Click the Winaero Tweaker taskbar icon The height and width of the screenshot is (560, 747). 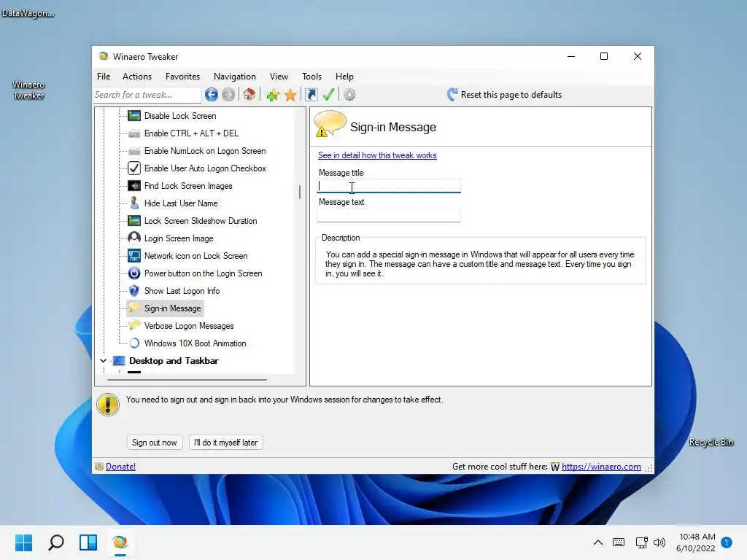120,542
